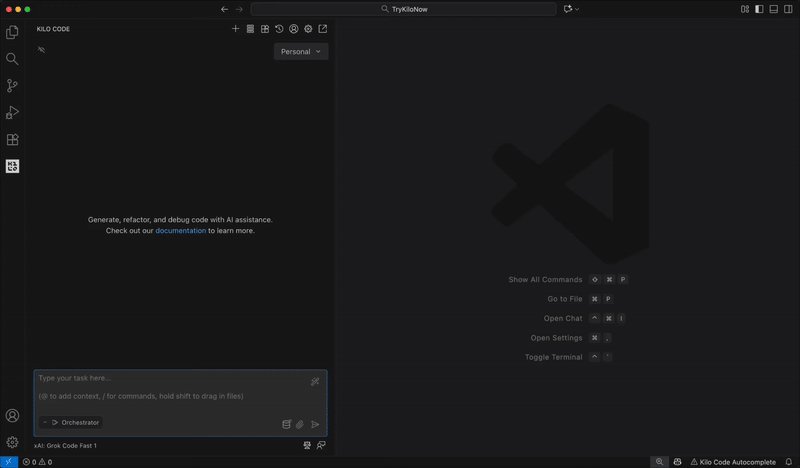The height and width of the screenshot is (468, 800).
Task: Attach a file with paperclip icon
Action: 300,424
